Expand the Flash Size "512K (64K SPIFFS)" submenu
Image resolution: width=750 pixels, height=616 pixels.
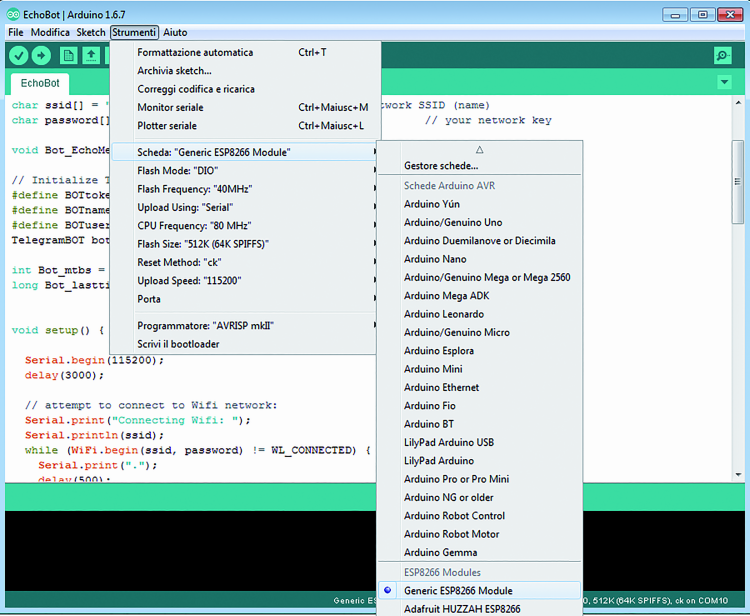[x=203, y=244]
